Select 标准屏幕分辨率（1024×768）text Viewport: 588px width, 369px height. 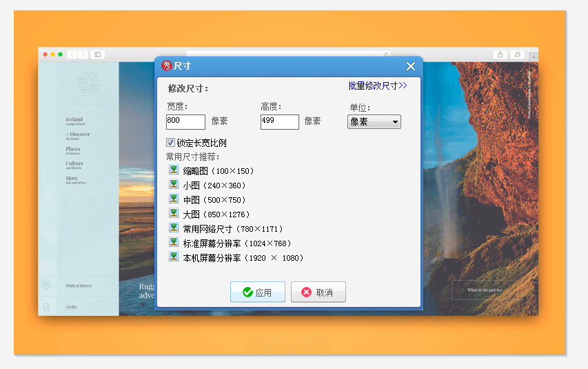point(237,243)
